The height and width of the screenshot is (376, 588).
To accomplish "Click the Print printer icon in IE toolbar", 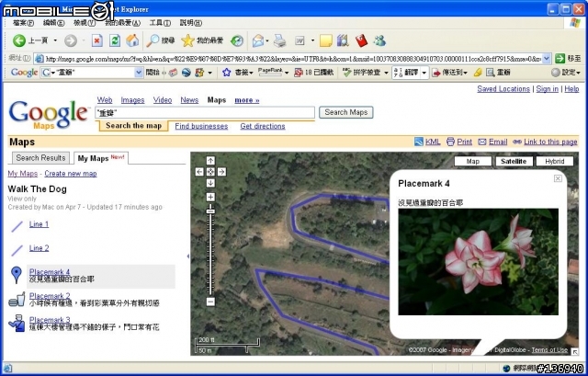I will [279, 40].
